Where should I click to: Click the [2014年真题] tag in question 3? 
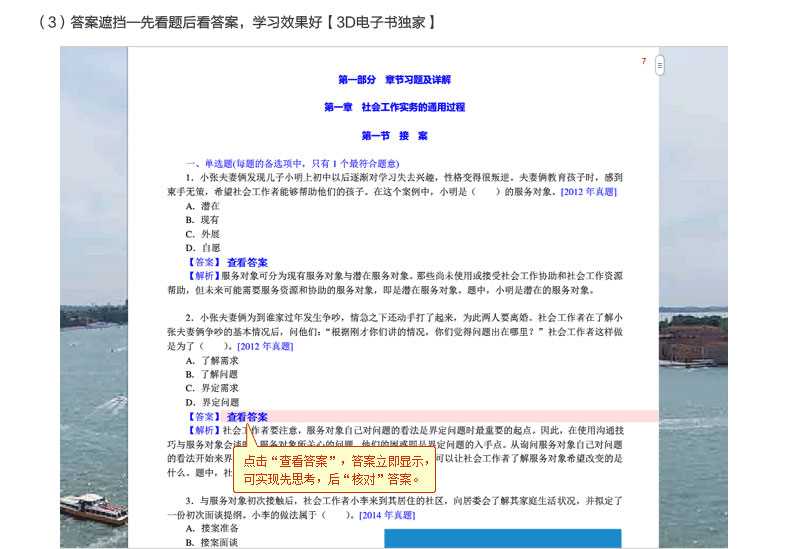tap(387, 514)
